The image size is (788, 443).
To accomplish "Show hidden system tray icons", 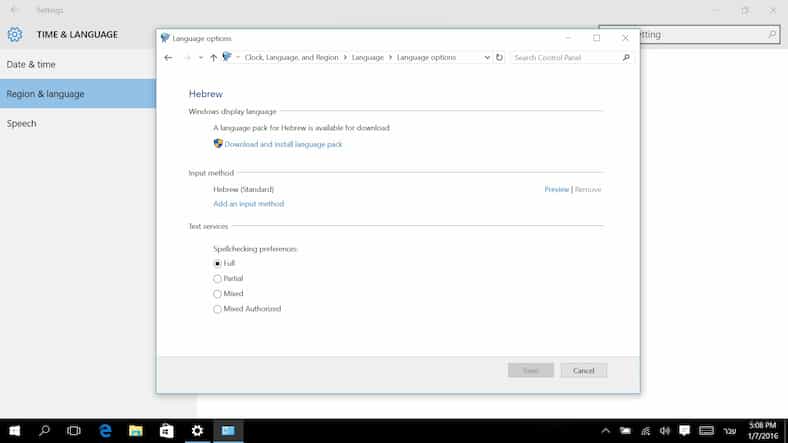I will (x=605, y=431).
